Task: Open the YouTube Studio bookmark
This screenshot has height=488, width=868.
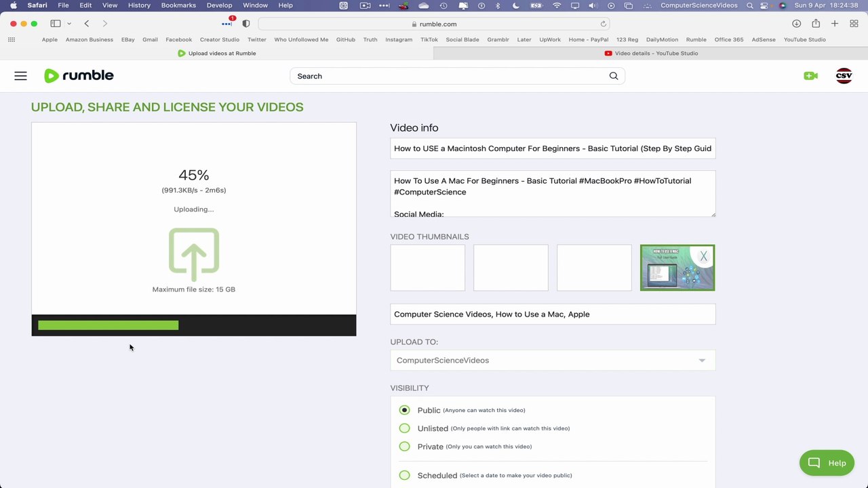Action: 805,39
